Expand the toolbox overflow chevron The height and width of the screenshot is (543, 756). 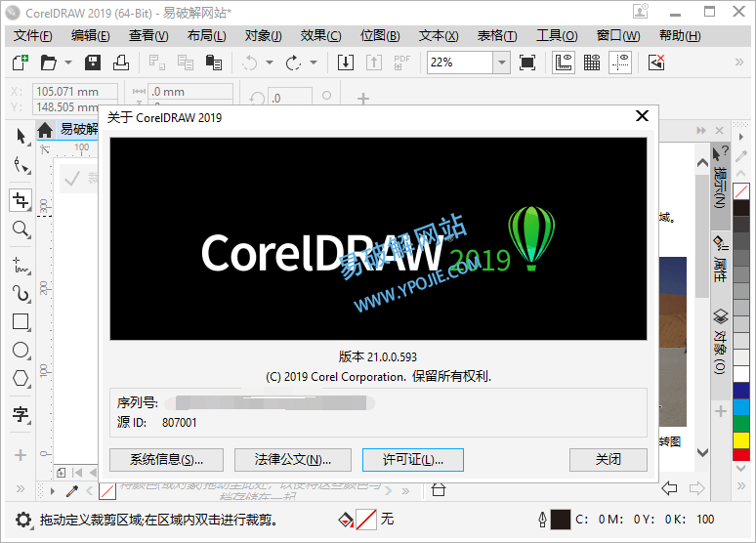[21, 488]
